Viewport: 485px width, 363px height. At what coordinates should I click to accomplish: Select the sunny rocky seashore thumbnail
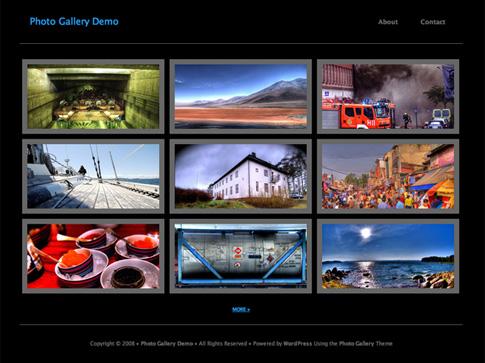pyautogui.click(x=388, y=256)
